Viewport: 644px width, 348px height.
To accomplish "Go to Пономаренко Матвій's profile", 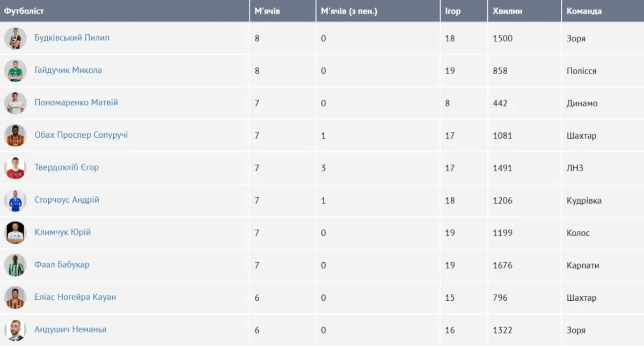I will 76,102.
